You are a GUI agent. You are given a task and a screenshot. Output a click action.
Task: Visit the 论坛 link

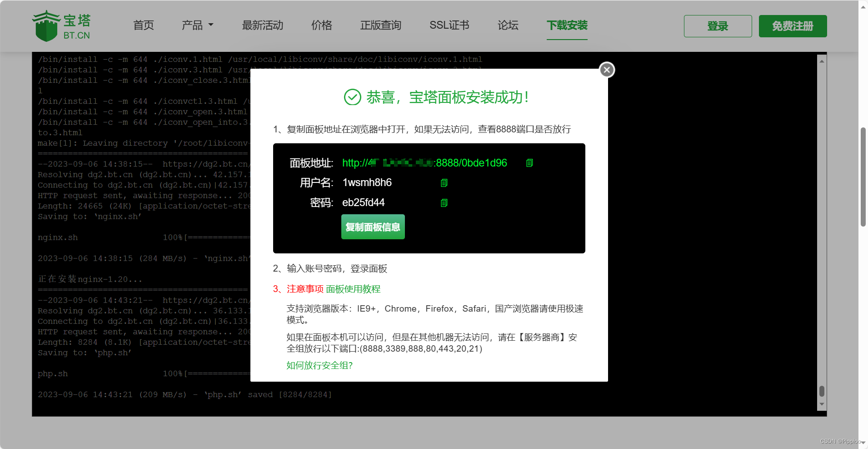(x=508, y=25)
